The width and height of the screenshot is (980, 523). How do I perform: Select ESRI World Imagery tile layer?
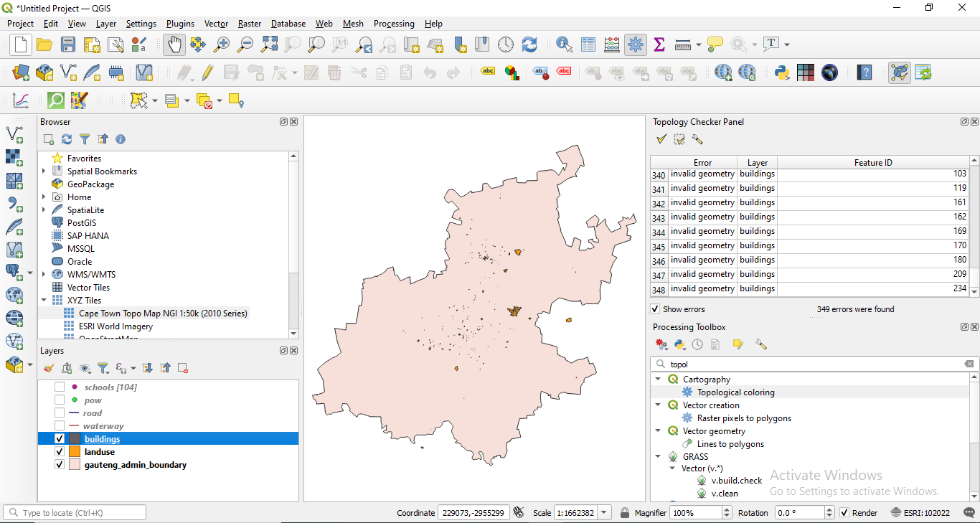click(116, 326)
